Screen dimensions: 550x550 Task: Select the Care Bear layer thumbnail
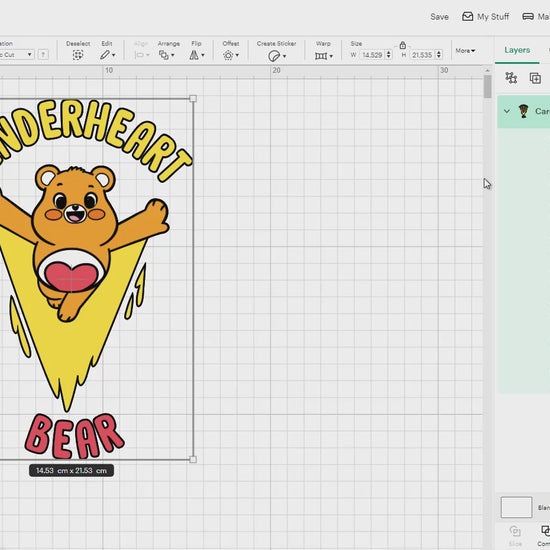(523, 111)
